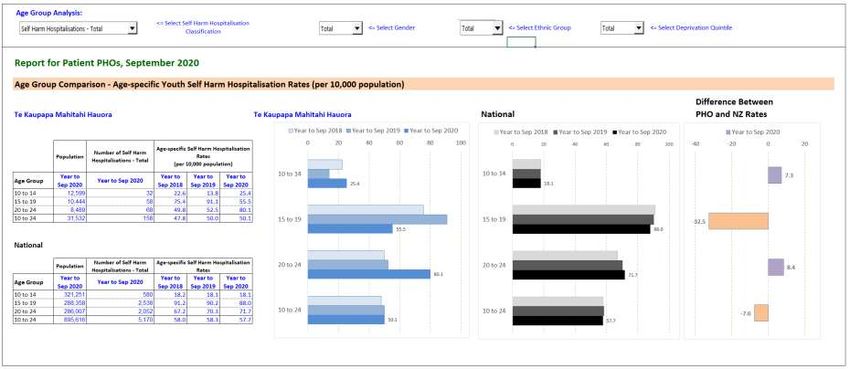
Task: Click the '<= Select Gender' label
Action: click(x=392, y=28)
